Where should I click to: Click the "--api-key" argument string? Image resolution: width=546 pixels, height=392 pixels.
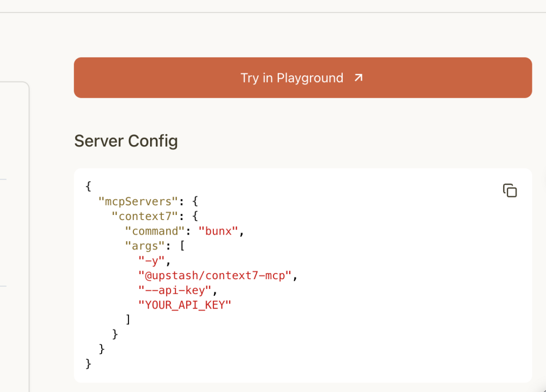pyautogui.click(x=175, y=290)
